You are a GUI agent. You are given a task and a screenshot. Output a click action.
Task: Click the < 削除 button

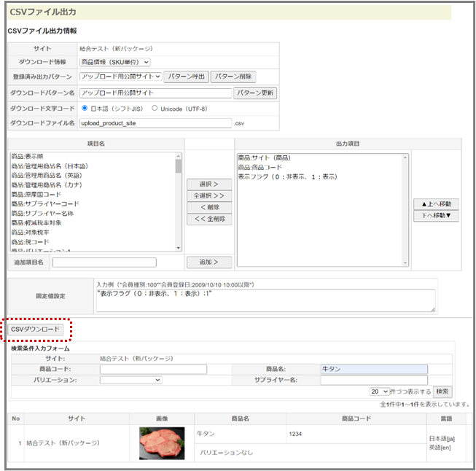tap(210, 207)
